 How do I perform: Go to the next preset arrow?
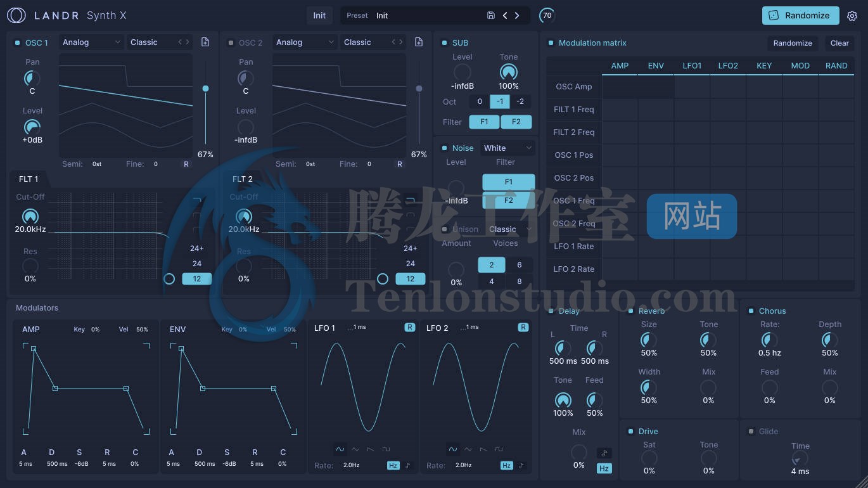pyautogui.click(x=517, y=15)
